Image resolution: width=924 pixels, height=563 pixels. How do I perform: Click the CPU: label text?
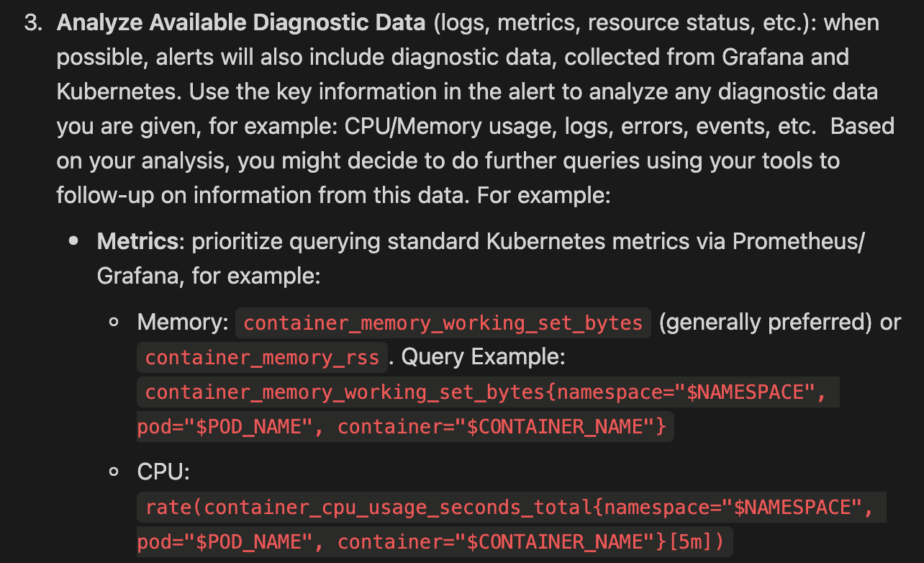[x=163, y=472]
